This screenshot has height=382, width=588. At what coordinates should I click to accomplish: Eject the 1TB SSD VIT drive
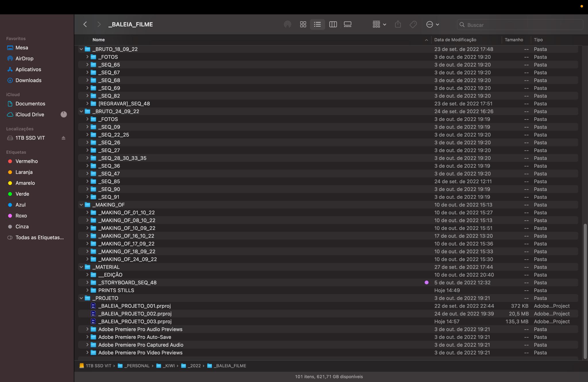[x=63, y=138]
